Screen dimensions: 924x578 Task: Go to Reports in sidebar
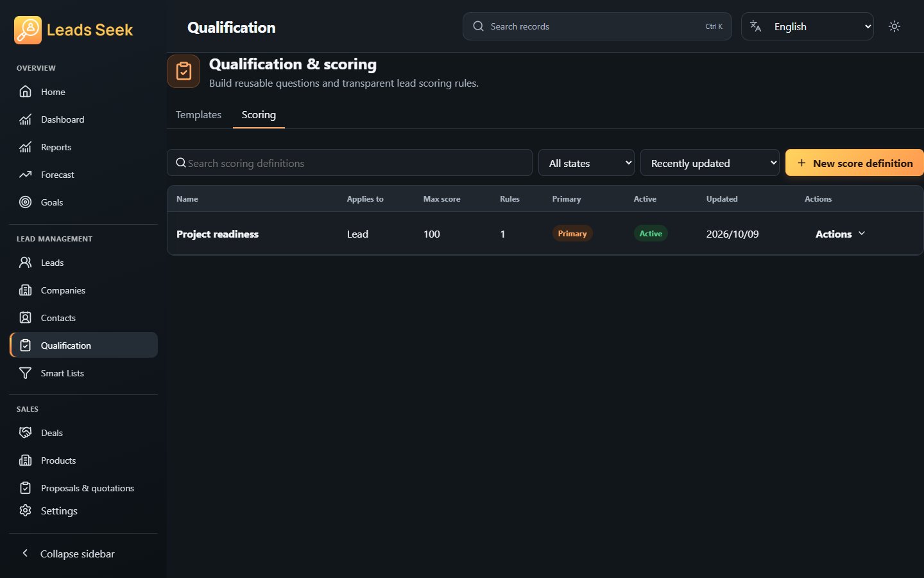click(83, 147)
